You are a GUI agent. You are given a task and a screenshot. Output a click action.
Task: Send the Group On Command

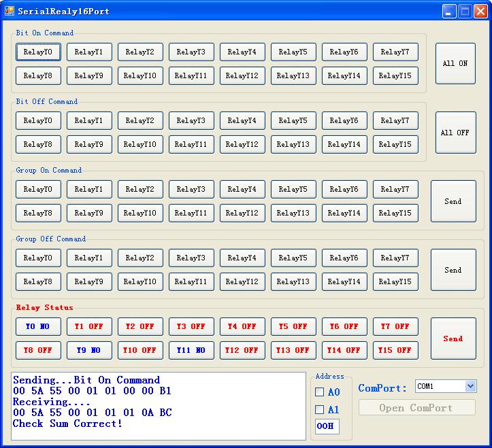pyautogui.click(x=453, y=201)
